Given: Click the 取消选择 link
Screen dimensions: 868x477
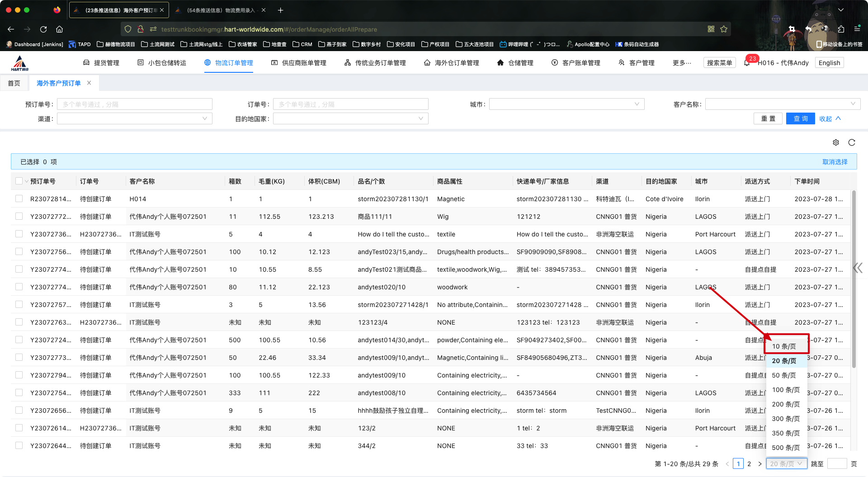Looking at the screenshot, I should [835, 162].
